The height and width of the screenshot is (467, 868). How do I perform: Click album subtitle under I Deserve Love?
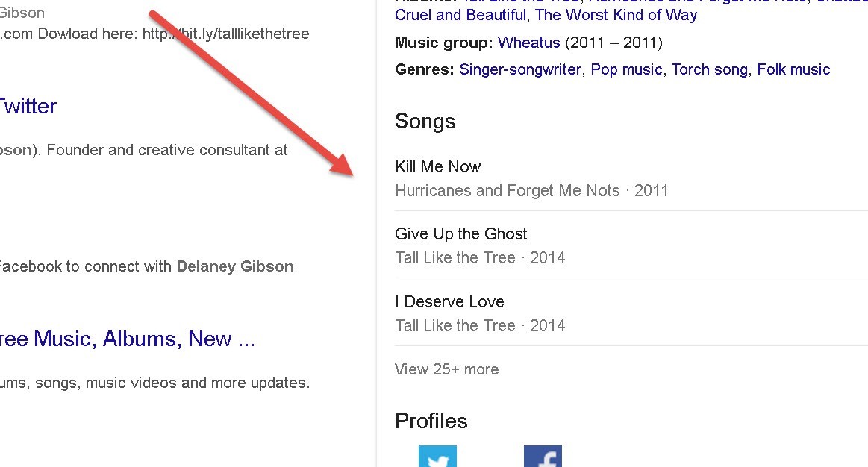point(480,325)
